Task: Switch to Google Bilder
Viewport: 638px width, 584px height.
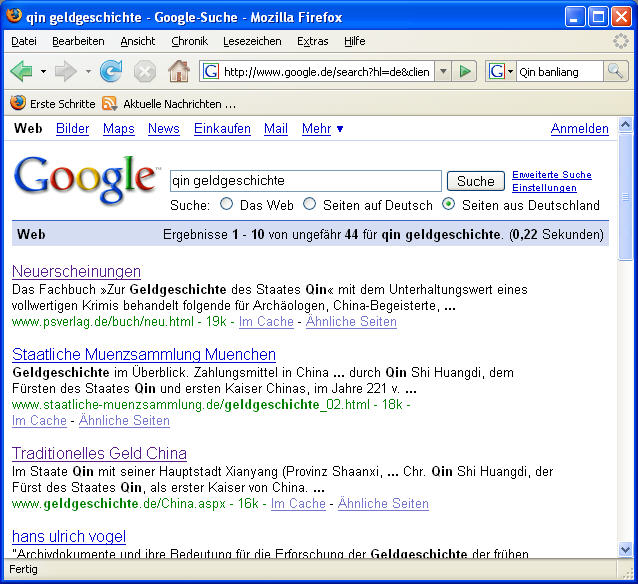Action: pyautogui.click(x=72, y=129)
